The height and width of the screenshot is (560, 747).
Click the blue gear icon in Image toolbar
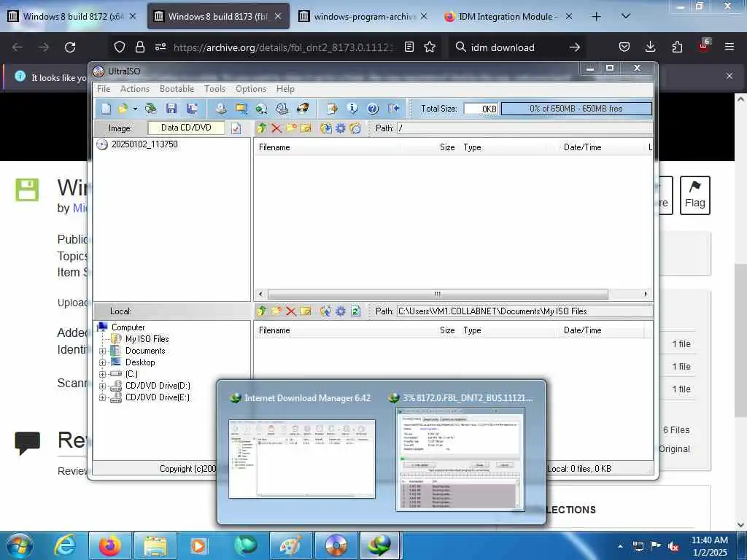pyautogui.click(x=341, y=128)
